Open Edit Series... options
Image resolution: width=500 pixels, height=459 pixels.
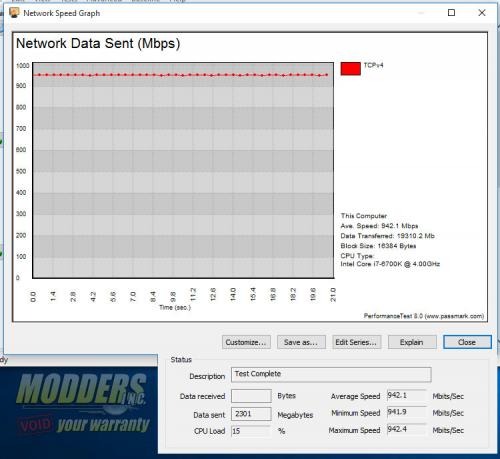(356, 342)
